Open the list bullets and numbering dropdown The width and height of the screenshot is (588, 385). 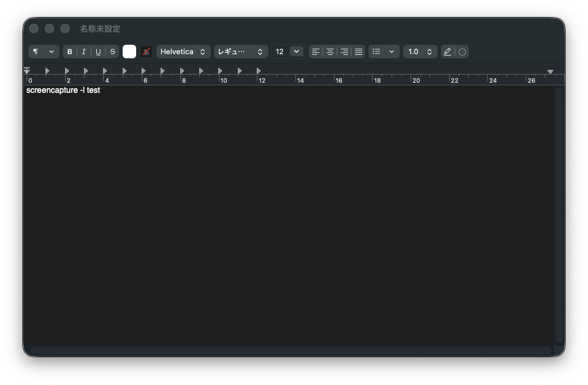click(x=383, y=52)
